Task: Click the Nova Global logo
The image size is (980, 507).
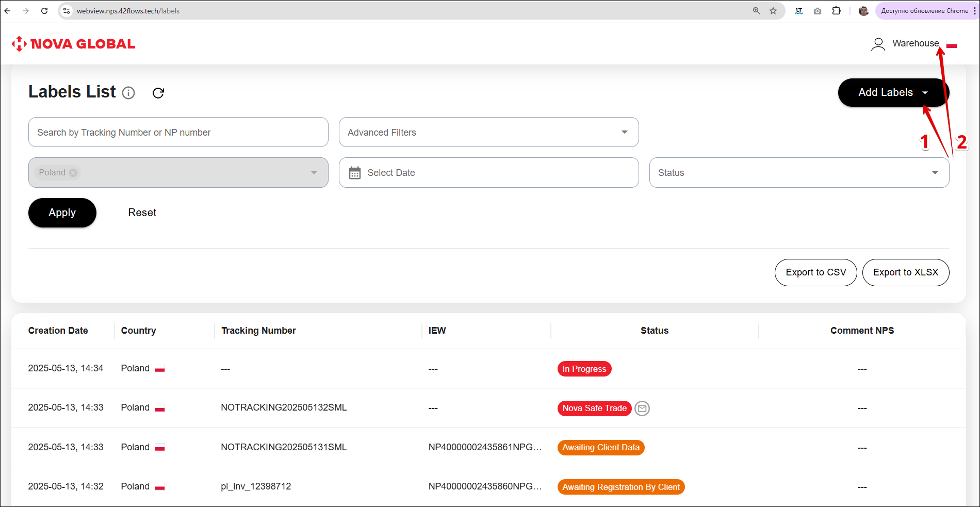Action: pyautogui.click(x=73, y=44)
